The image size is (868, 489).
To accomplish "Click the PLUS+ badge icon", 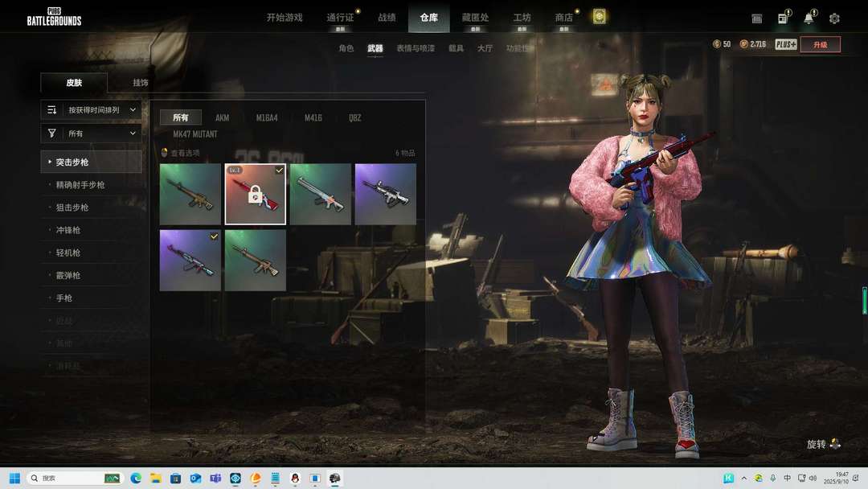I will (785, 44).
